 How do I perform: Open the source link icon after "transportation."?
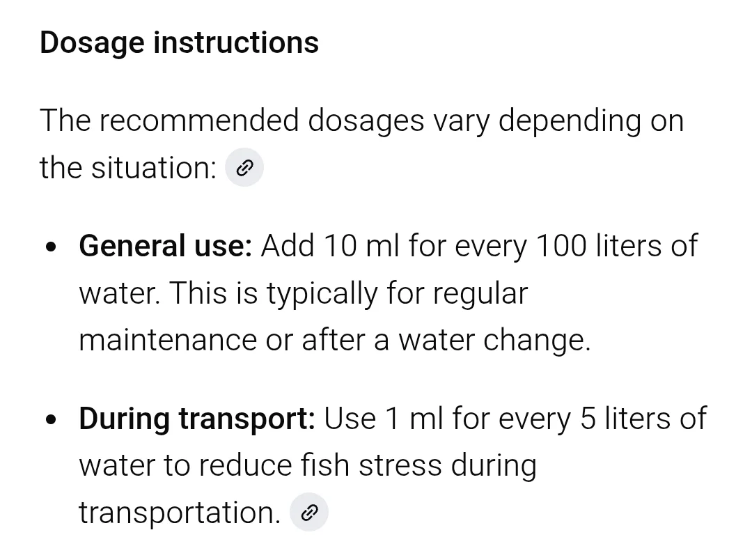(308, 513)
